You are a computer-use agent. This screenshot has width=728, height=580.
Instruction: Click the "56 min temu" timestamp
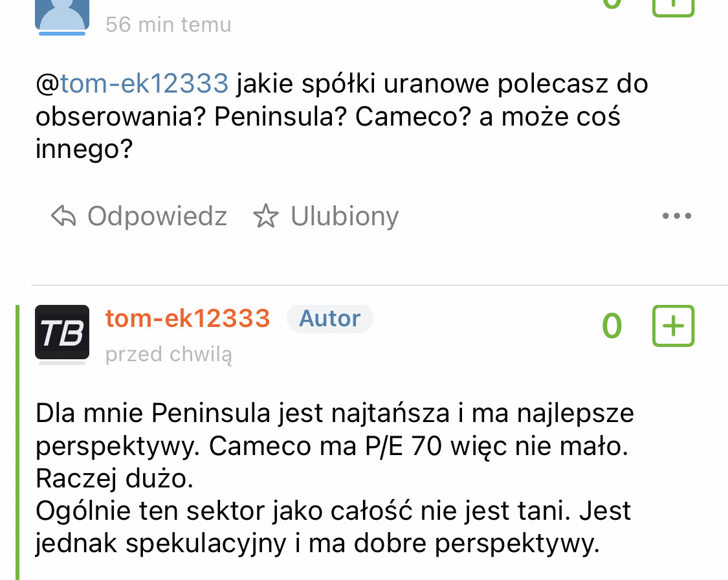[x=168, y=25]
